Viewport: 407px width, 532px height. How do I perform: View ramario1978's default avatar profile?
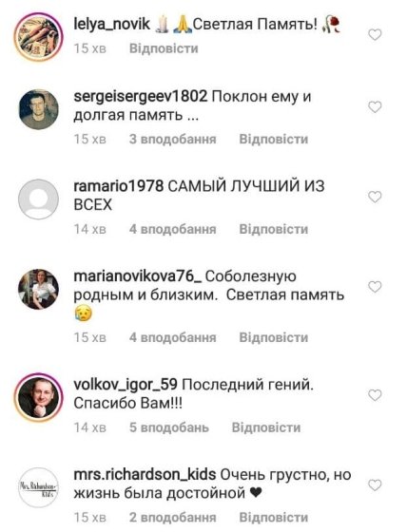click(38, 199)
